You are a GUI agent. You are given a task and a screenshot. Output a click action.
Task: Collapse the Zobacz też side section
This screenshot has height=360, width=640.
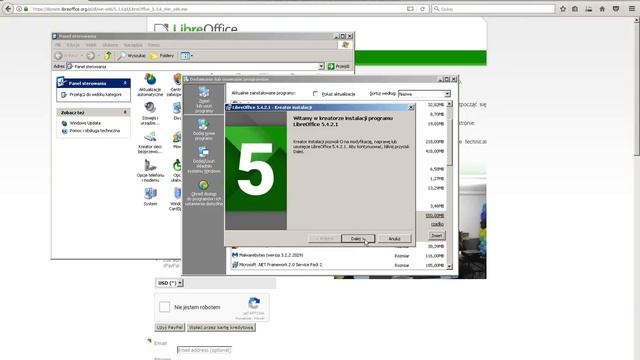(125, 112)
